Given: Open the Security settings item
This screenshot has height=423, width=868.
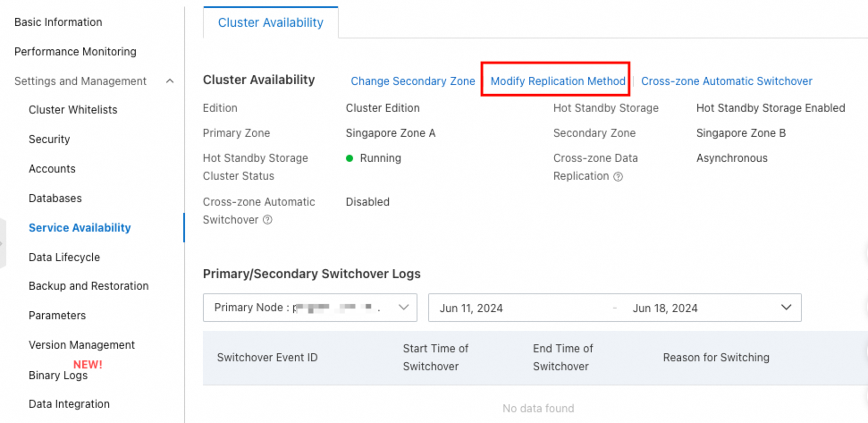Looking at the screenshot, I should [x=49, y=140].
